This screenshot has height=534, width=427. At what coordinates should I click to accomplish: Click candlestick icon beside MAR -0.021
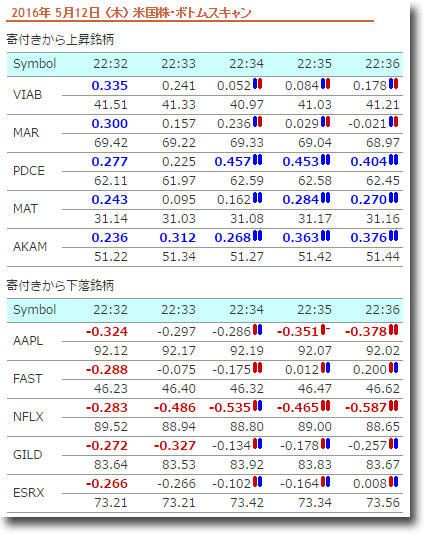click(x=394, y=122)
